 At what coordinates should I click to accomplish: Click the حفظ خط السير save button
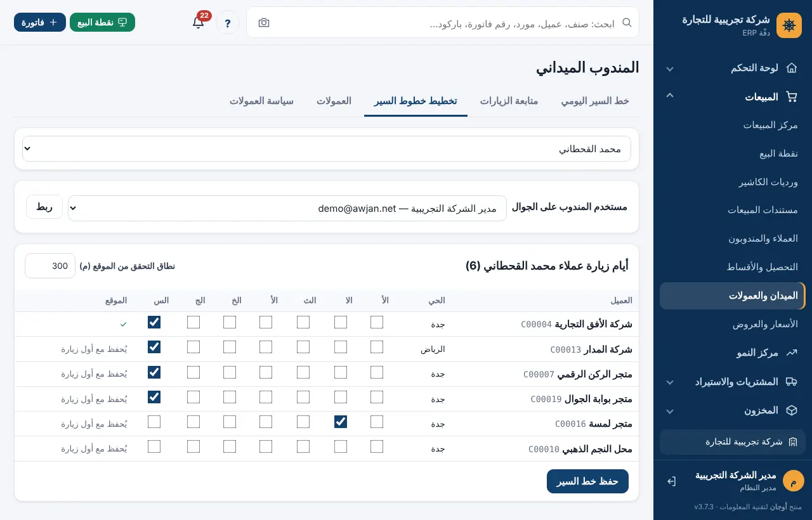pyautogui.click(x=587, y=481)
